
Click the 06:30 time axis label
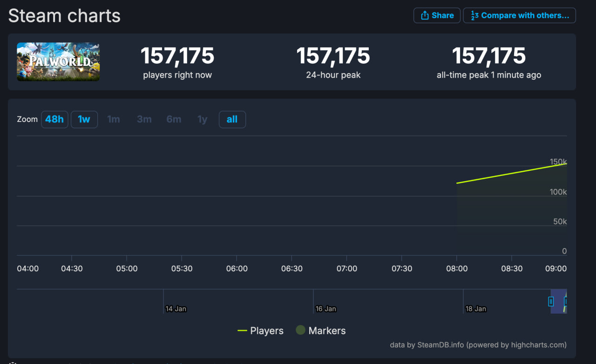pos(291,269)
